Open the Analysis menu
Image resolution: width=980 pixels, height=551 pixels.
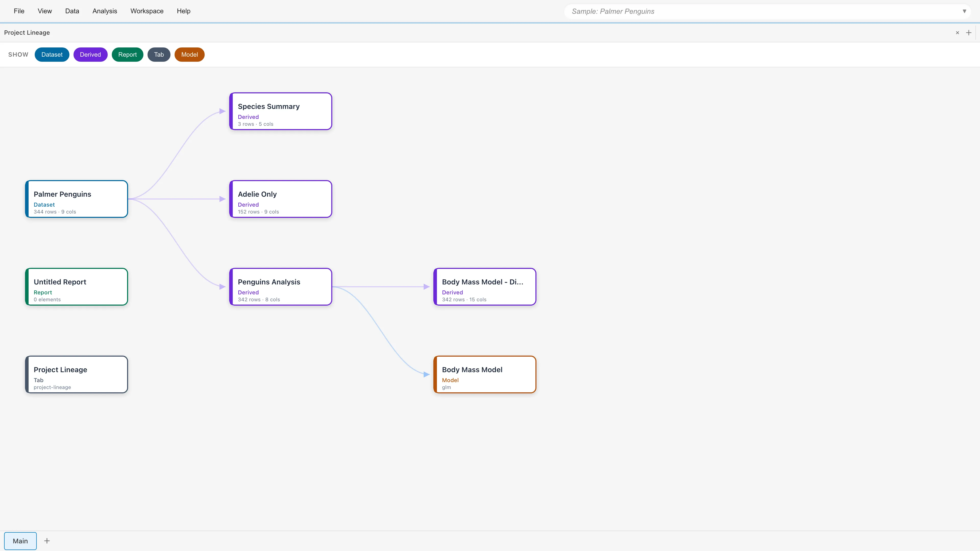pyautogui.click(x=105, y=11)
